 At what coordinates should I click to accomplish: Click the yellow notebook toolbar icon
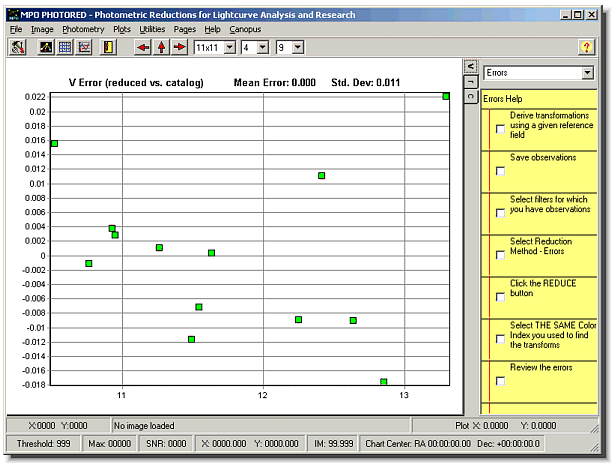pos(108,47)
